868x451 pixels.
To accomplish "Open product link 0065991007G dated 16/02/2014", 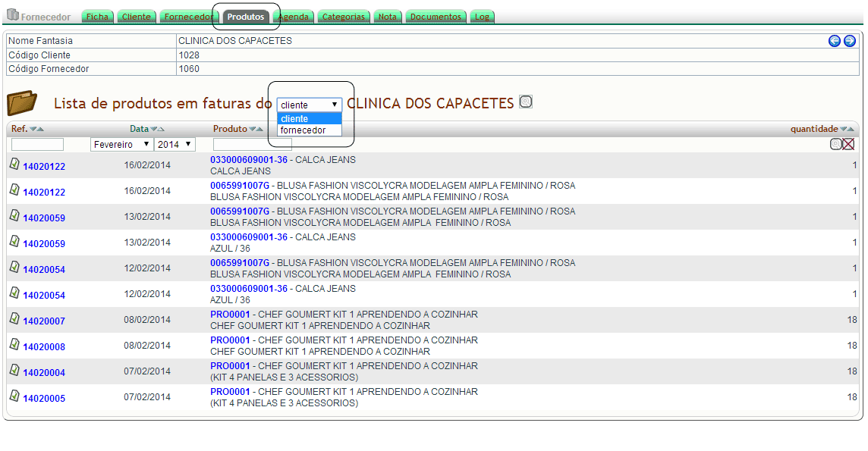I will (x=240, y=186).
